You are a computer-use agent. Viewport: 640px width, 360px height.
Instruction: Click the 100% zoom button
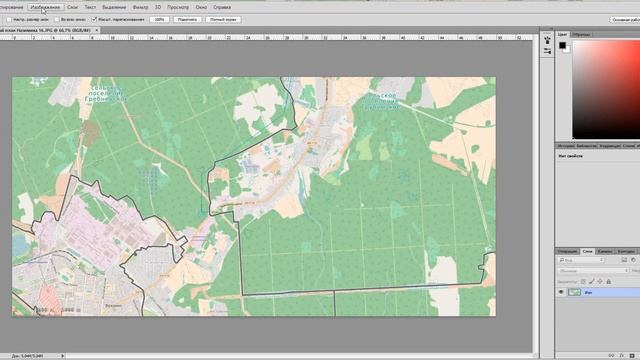(x=159, y=19)
